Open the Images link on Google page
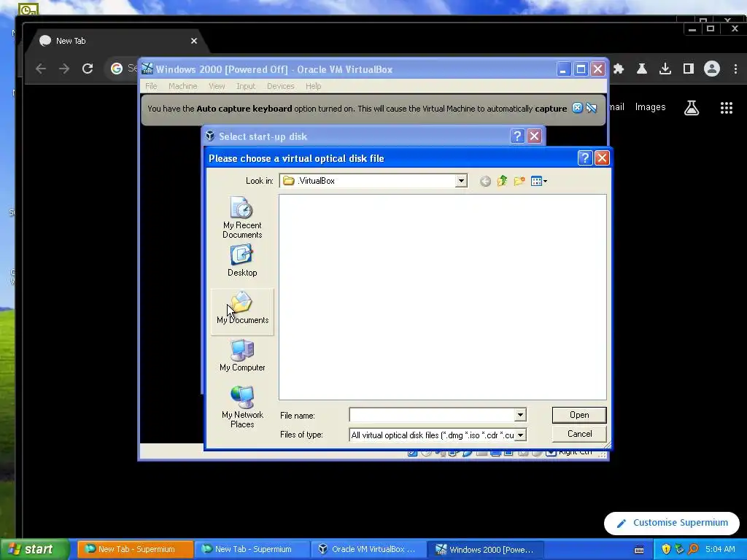747x560 pixels. tap(650, 107)
